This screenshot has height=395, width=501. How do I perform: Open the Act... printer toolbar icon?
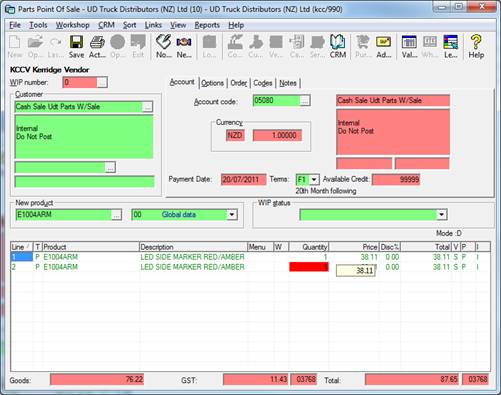[97, 42]
